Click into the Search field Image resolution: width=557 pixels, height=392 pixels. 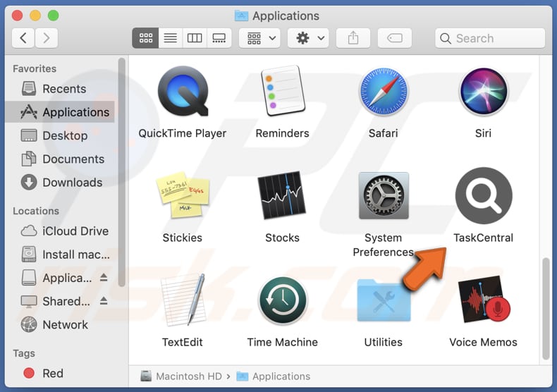pos(490,38)
